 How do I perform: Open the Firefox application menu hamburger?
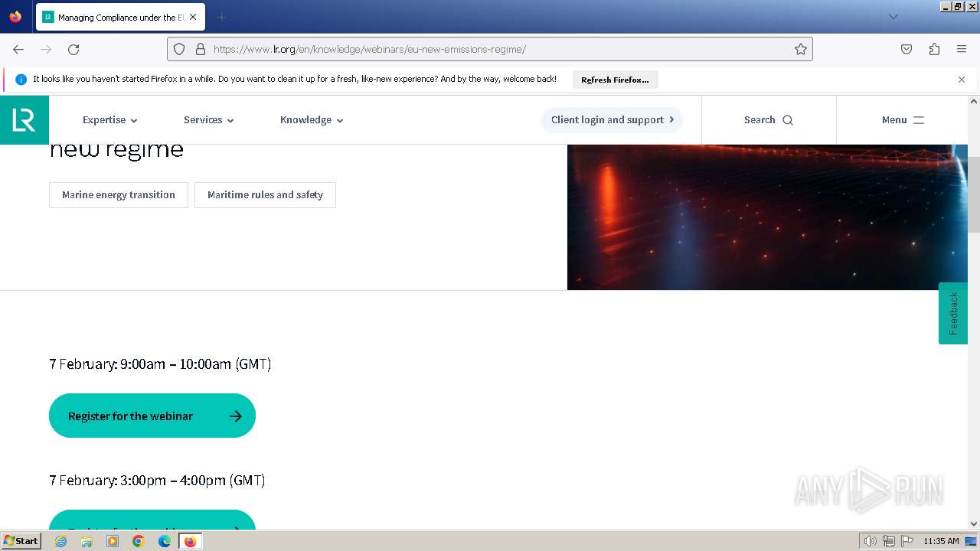[962, 49]
